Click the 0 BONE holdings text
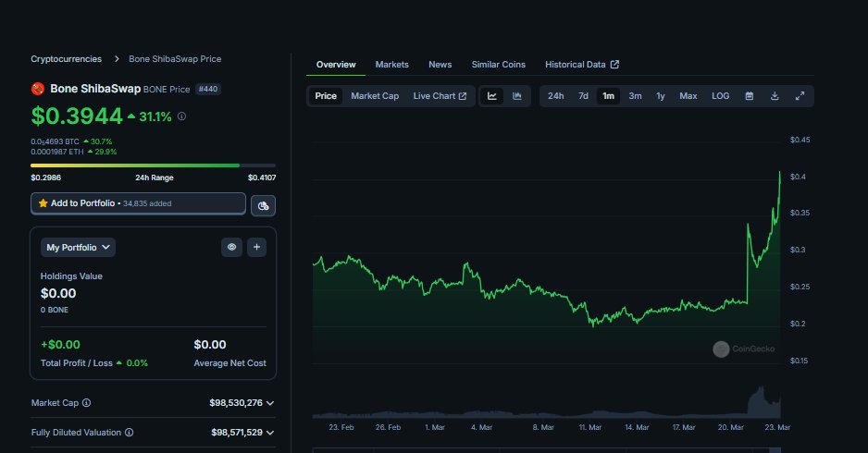This screenshot has width=868, height=453. coord(55,310)
